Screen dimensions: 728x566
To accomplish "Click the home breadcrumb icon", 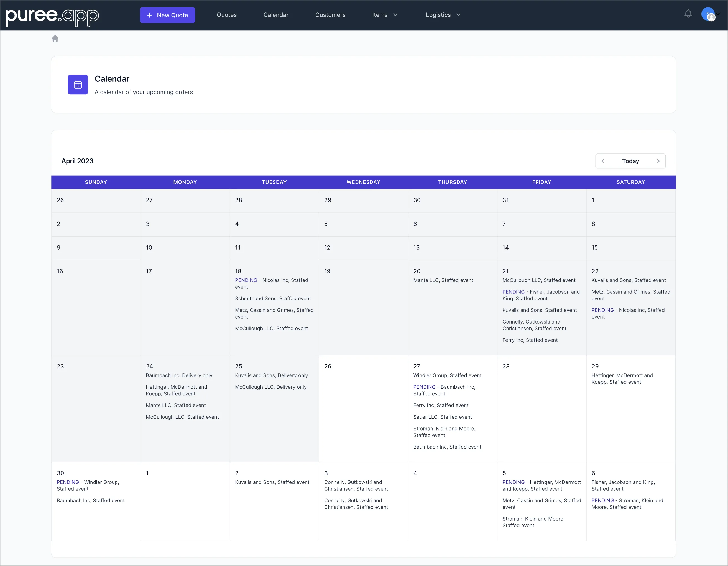I will (55, 38).
